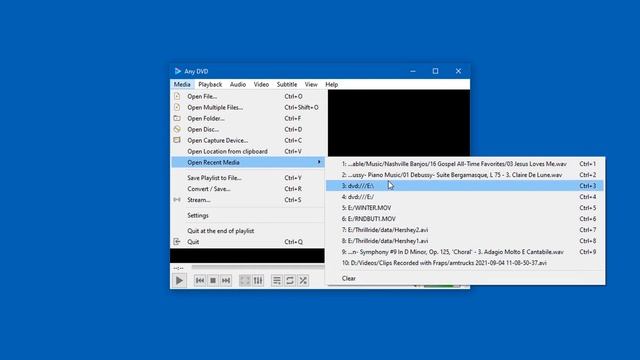Choose Save Playlist to File...
This screenshot has height=360, width=640.
pos(248,178)
